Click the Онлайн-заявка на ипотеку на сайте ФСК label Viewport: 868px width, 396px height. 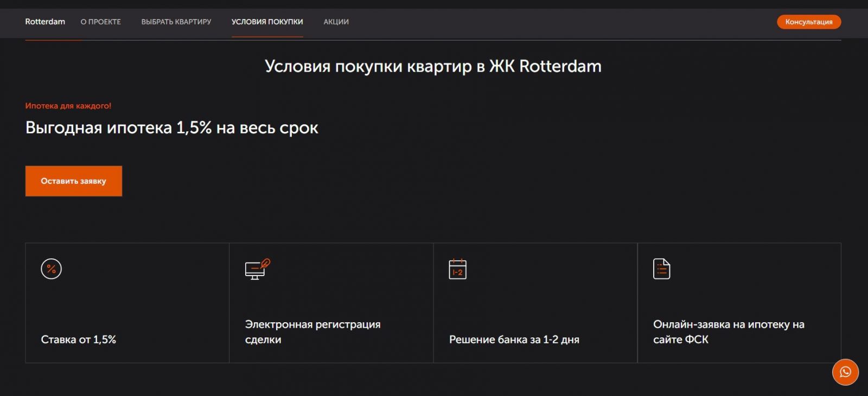(x=729, y=332)
